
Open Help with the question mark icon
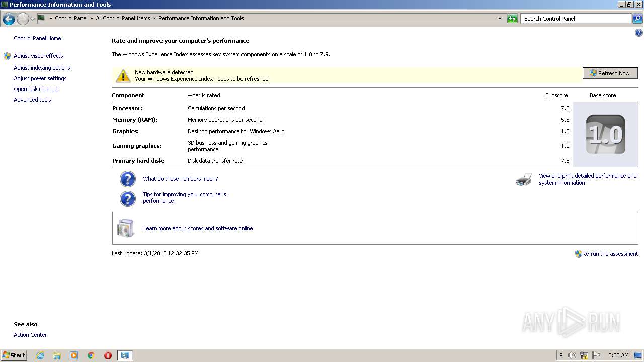(x=639, y=33)
